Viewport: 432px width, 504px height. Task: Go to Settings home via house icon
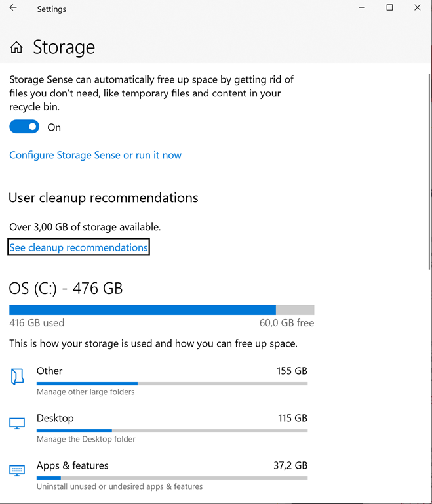click(x=16, y=48)
